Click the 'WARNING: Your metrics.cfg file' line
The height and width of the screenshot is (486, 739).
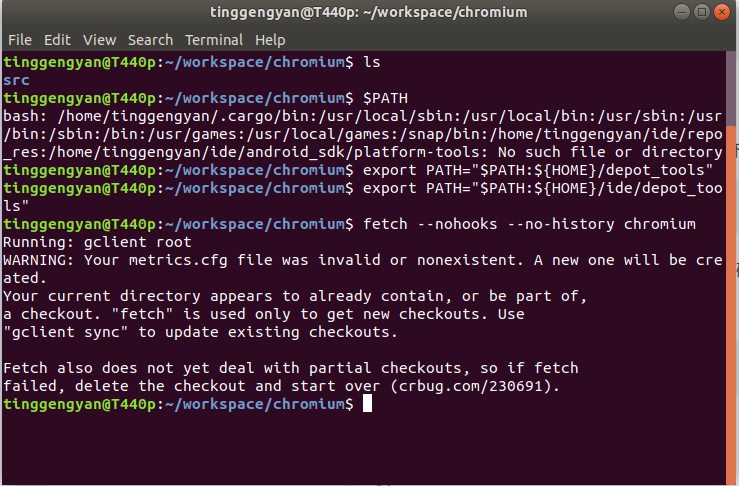363,269
